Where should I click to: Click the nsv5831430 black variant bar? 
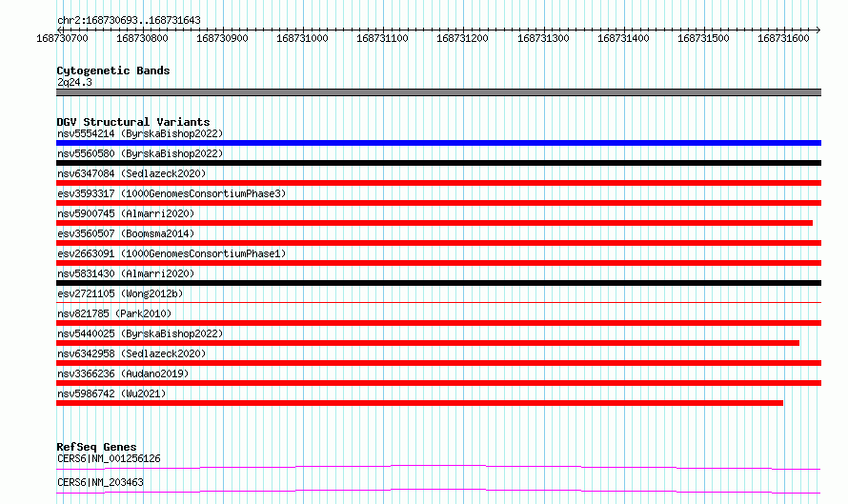(438, 283)
